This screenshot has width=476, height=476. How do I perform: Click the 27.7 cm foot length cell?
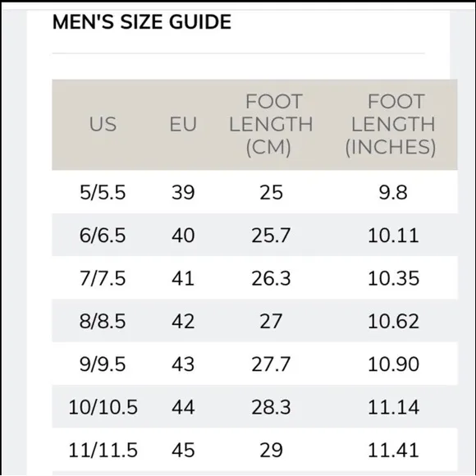click(271, 364)
